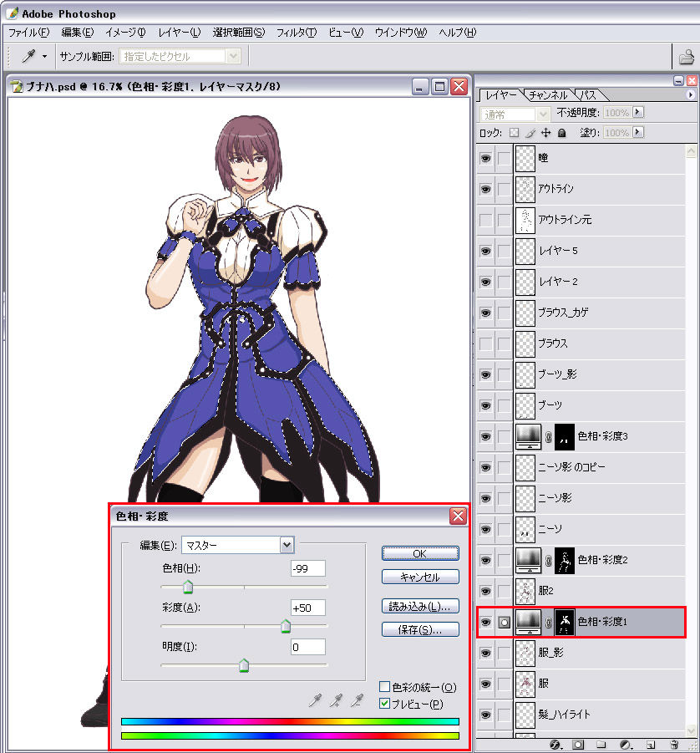Enable the 色彩の統一 checkbox
Screen dimensions: 700x753
[x=384, y=685]
